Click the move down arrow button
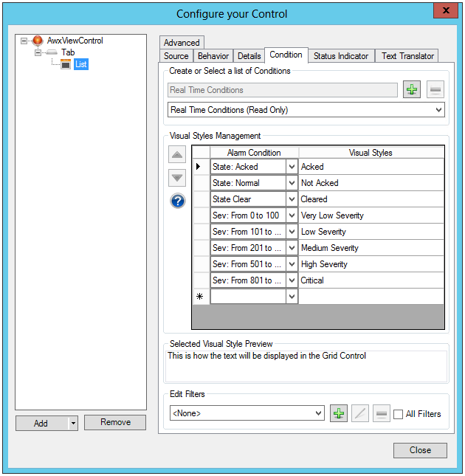Screen dimensions: 465x476 click(x=177, y=177)
